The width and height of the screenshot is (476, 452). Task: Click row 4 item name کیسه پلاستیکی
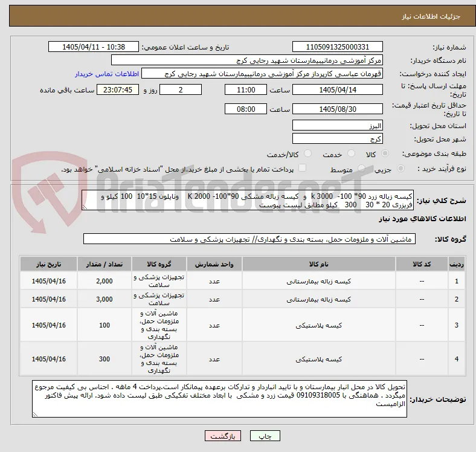(x=319, y=359)
